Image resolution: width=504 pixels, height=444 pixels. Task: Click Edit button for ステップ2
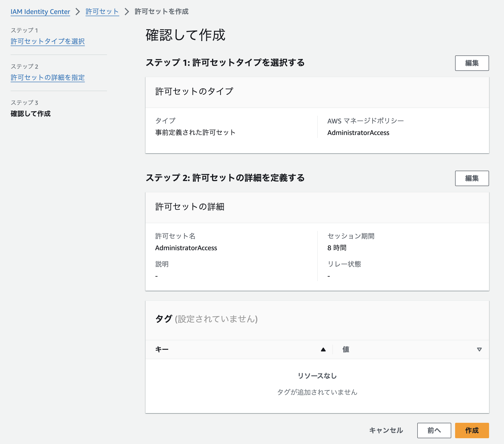472,178
